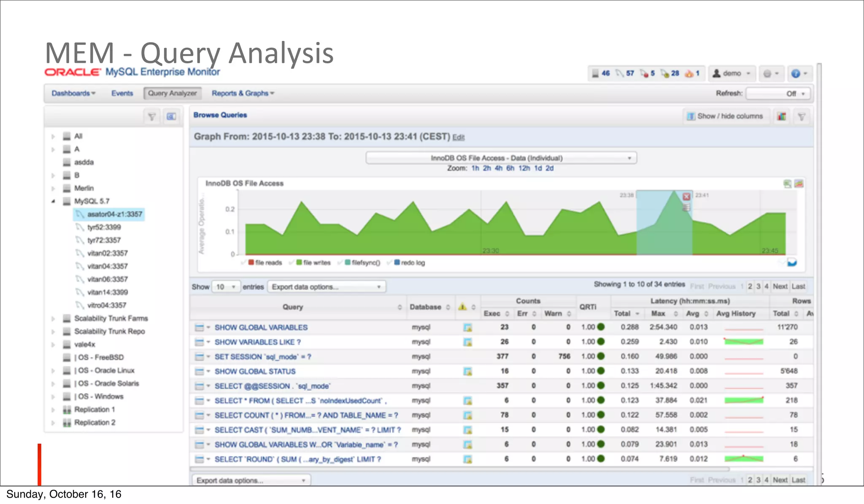Click the Edit link next to graph range

(x=458, y=137)
